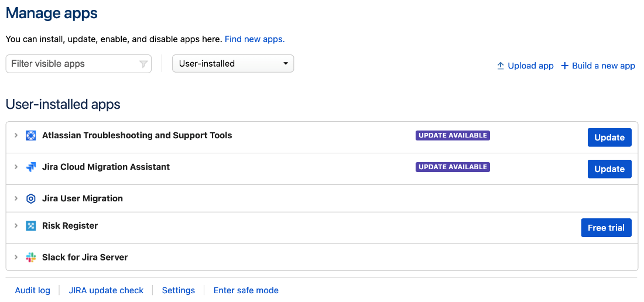Click Enter safe mode link
The height and width of the screenshot is (302, 644).
tap(246, 290)
